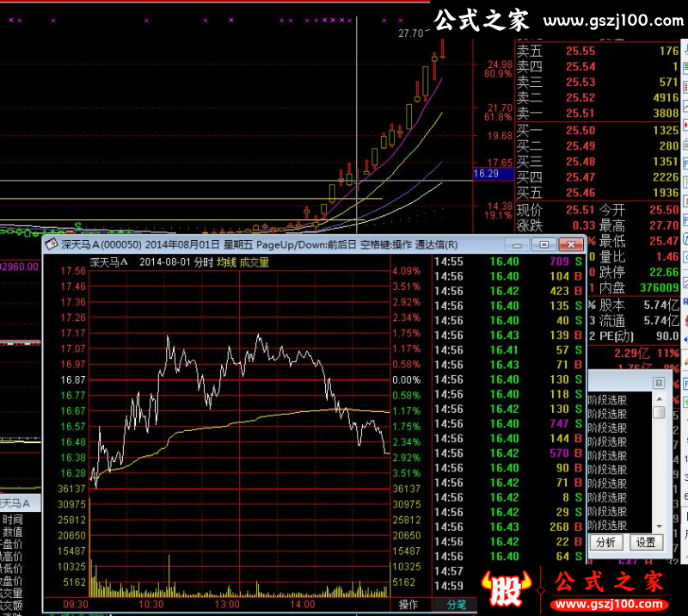This screenshot has height=616, width=688.
Task: Click the 卖五 25.55 order book row
Action: pos(598,52)
